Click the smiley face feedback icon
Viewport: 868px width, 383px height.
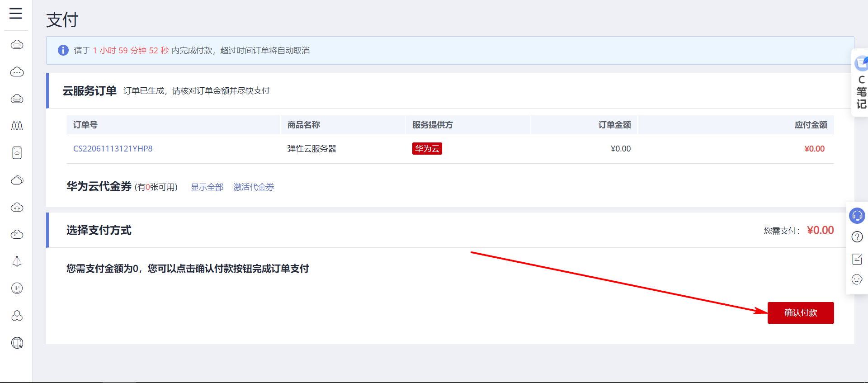click(857, 279)
